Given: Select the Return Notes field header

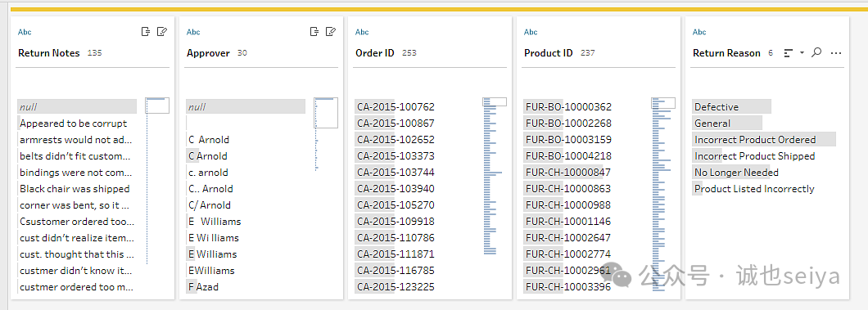Looking at the screenshot, I should click(x=48, y=53).
